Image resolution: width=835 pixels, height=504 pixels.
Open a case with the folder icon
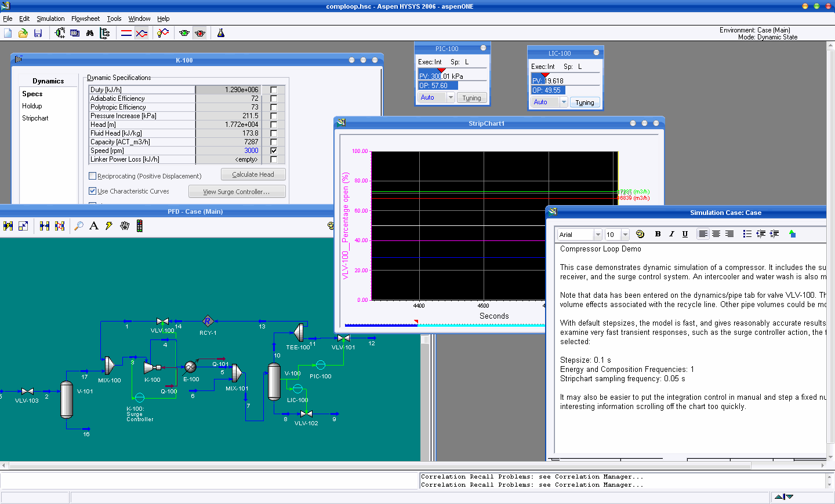pos(23,33)
